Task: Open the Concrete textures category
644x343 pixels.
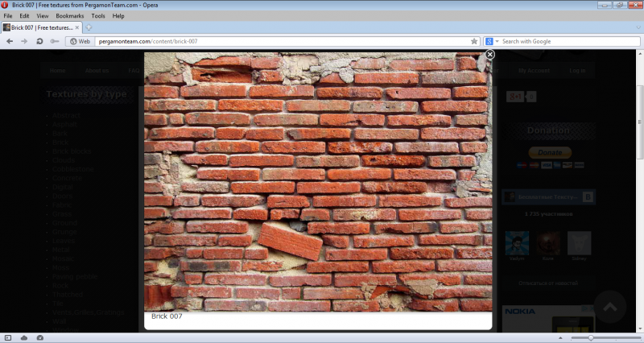Action: click(x=68, y=178)
